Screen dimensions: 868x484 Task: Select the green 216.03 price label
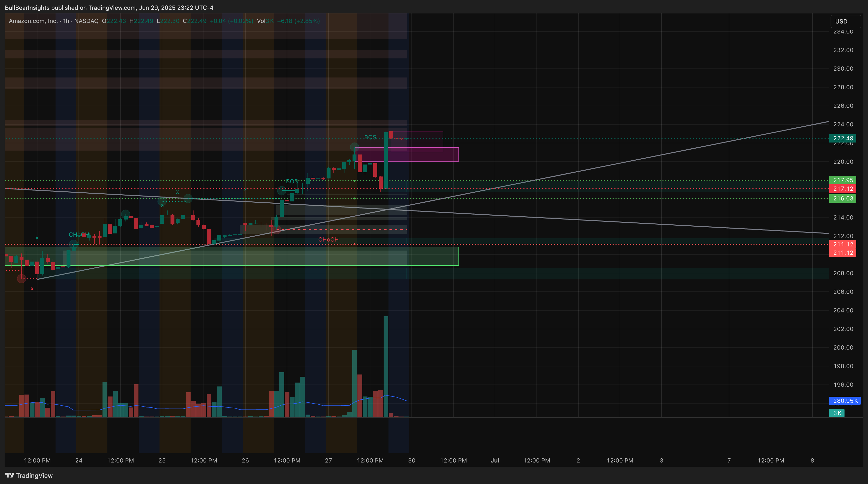(x=842, y=198)
